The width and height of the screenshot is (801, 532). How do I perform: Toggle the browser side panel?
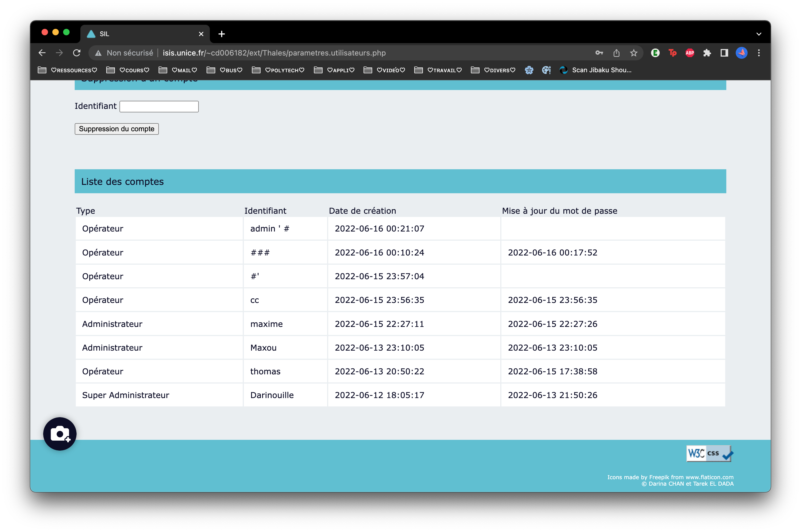click(x=725, y=53)
